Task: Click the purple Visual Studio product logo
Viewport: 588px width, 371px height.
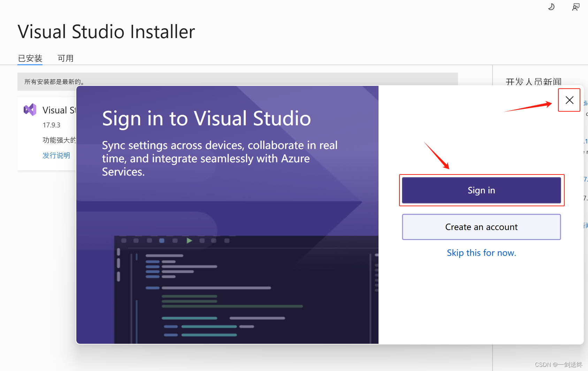Action: coord(30,109)
